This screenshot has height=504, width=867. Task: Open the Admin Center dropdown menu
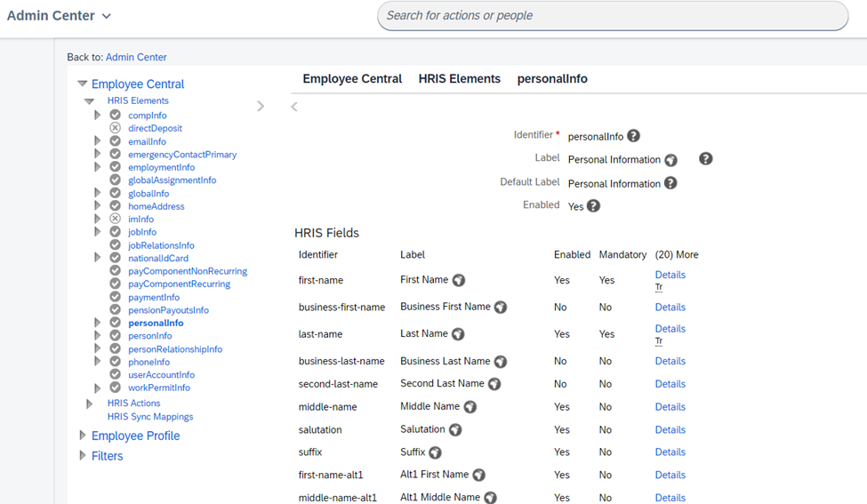pos(60,15)
